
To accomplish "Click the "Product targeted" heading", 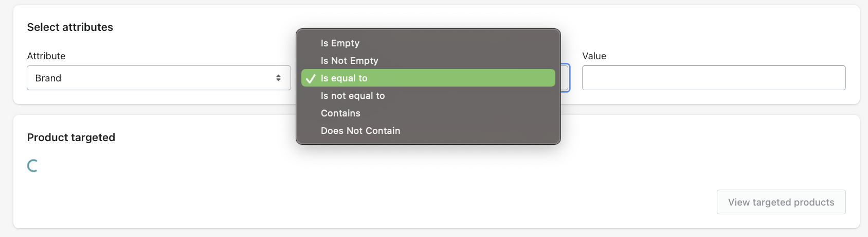I will coord(71,138).
